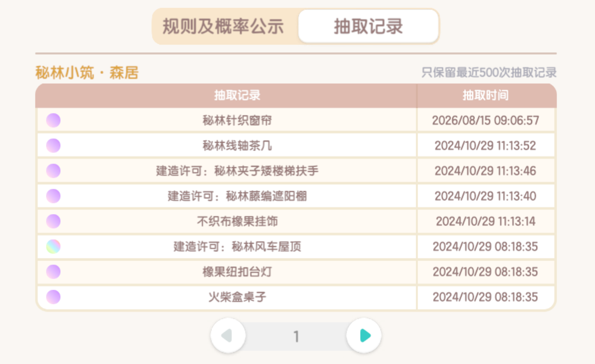Click the page number 1 indicator
Image resolution: width=595 pixels, height=364 pixels.
pyautogui.click(x=296, y=336)
